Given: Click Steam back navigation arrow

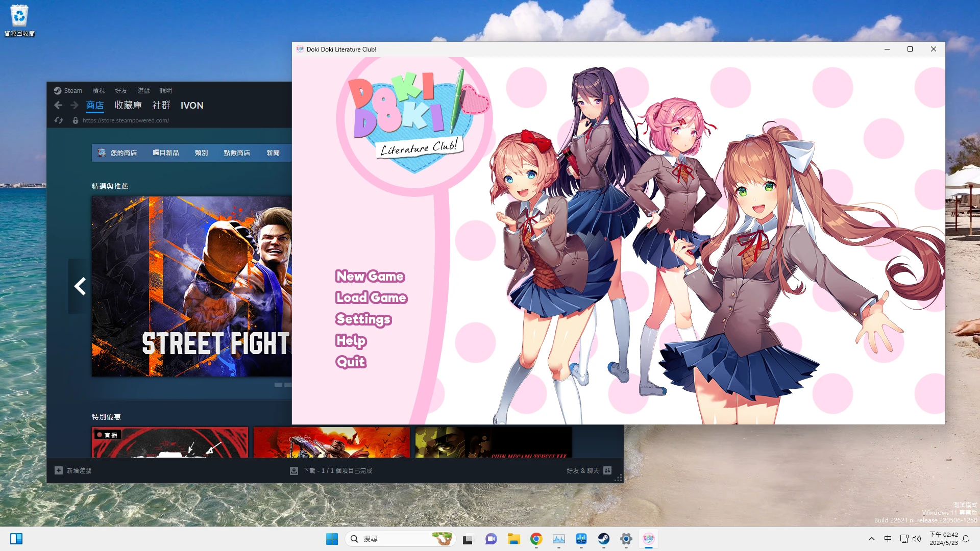Looking at the screenshot, I should click(58, 105).
